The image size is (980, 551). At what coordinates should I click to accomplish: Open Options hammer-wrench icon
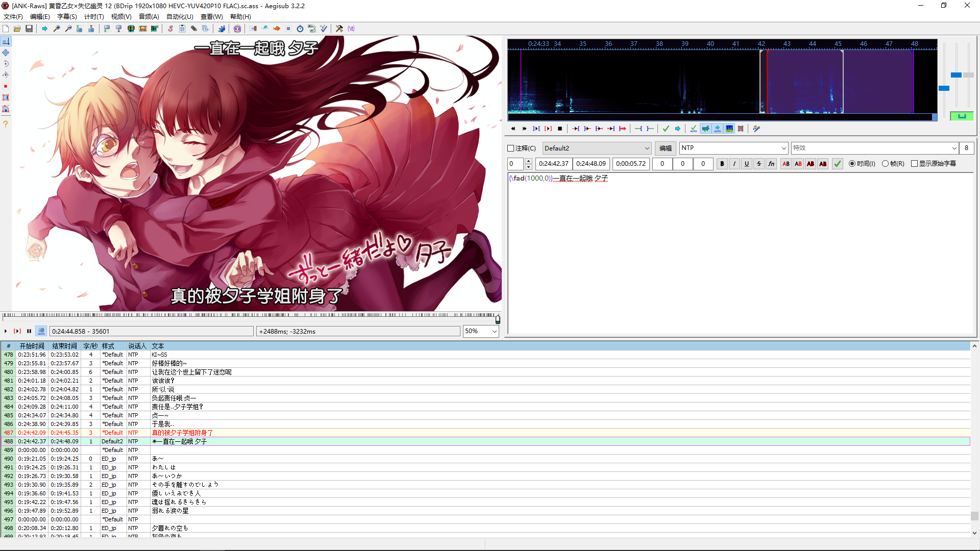(339, 29)
